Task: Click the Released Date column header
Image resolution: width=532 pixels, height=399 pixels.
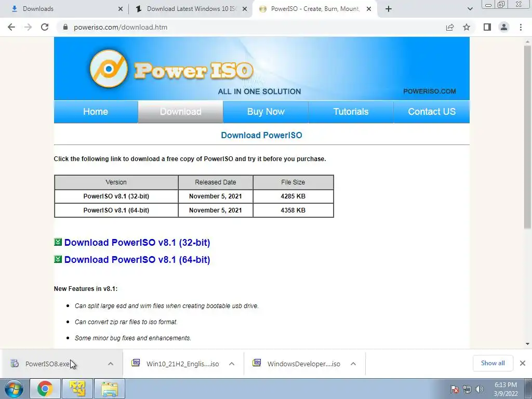Action: click(x=216, y=182)
